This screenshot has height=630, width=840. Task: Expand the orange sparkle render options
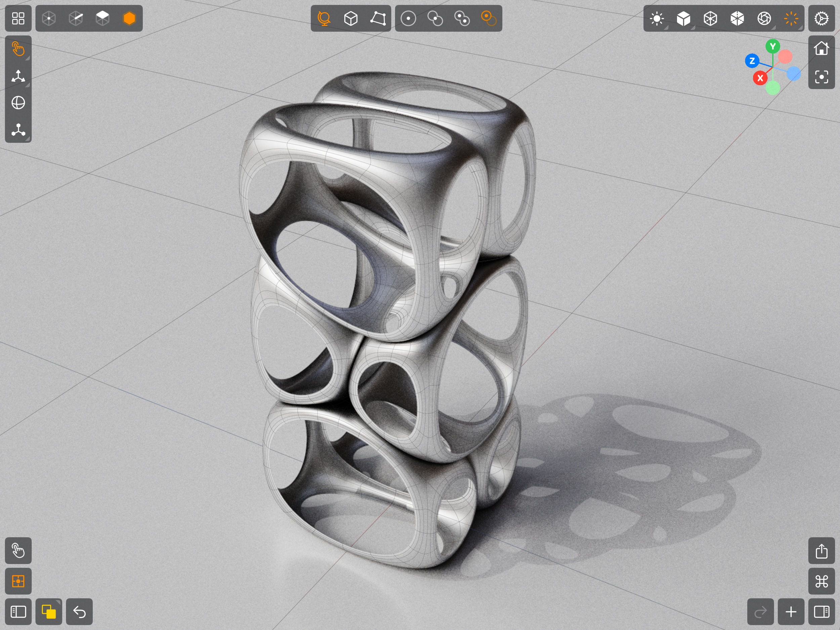tap(791, 18)
